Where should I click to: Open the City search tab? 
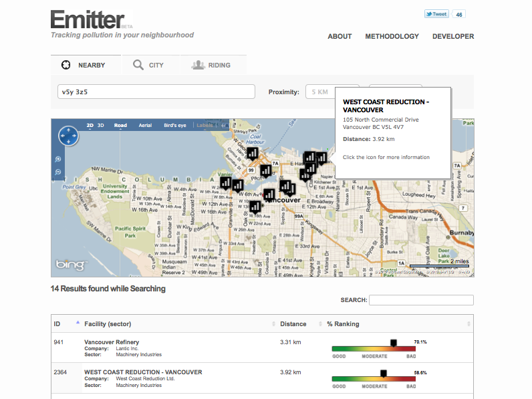tap(148, 65)
